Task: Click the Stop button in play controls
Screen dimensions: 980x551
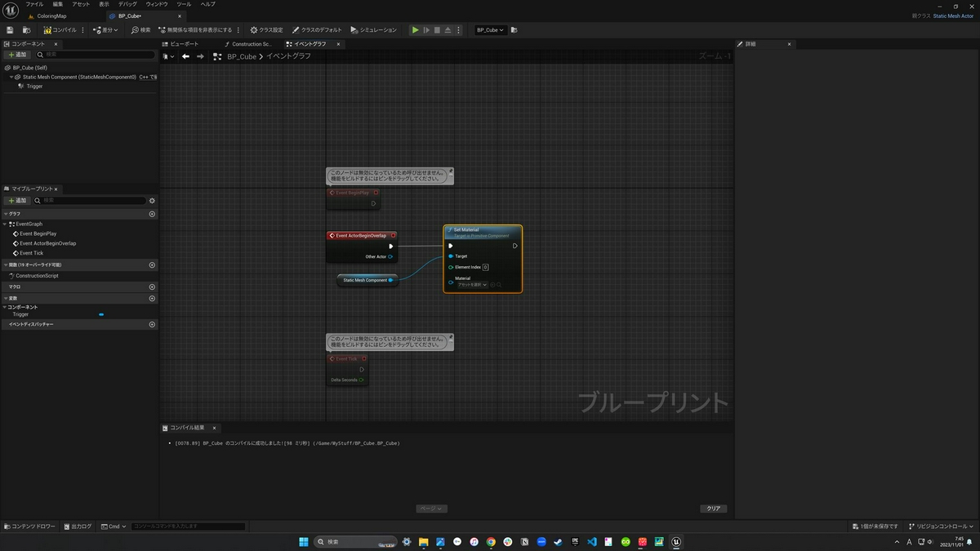Action: click(x=437, y=30)
